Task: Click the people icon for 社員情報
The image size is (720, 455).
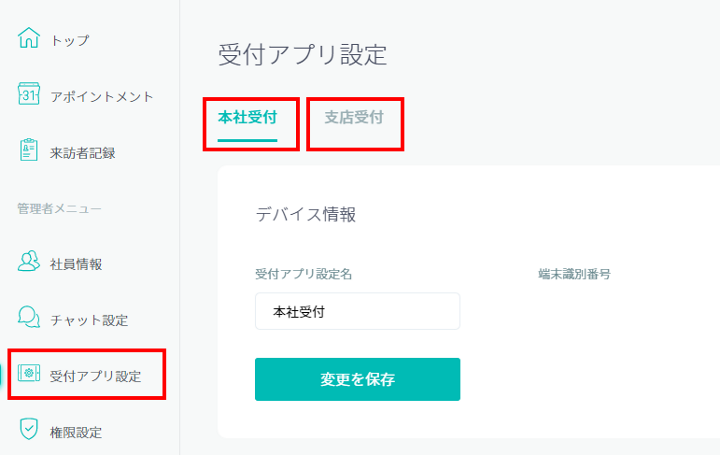Action: coord(29,263)
